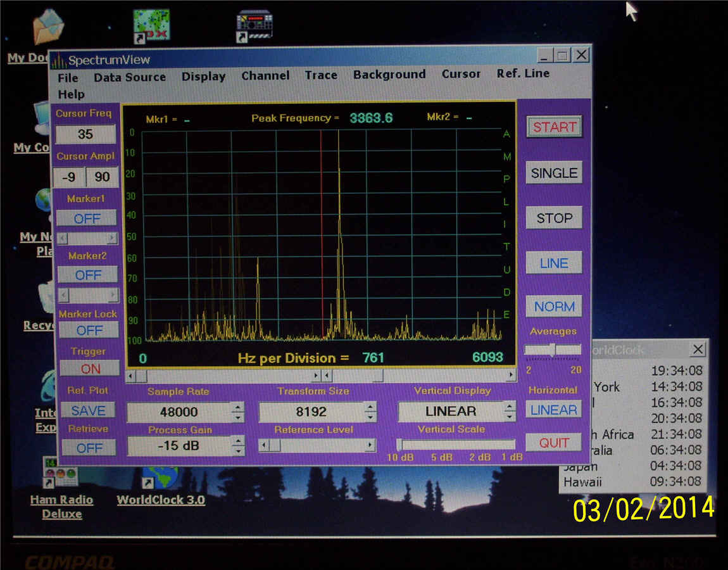Toggle the Trigger ON button

(x=90, y=369)
